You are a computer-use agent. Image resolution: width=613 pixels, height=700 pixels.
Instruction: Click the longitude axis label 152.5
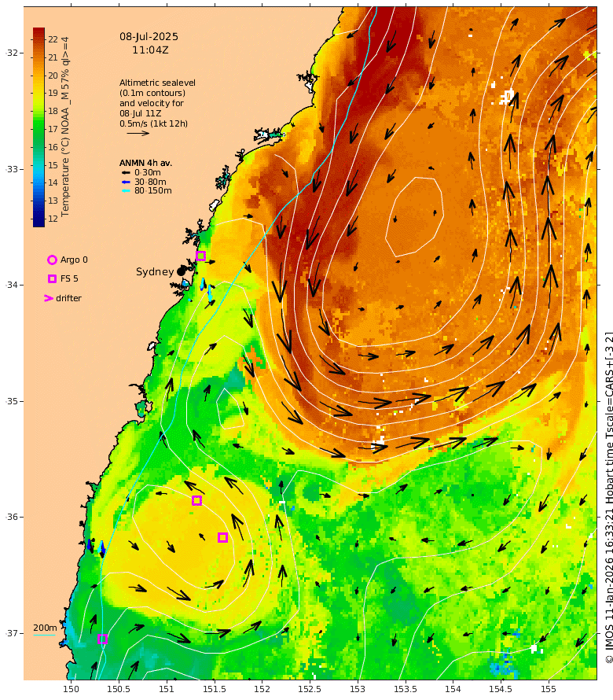point(310,689)
